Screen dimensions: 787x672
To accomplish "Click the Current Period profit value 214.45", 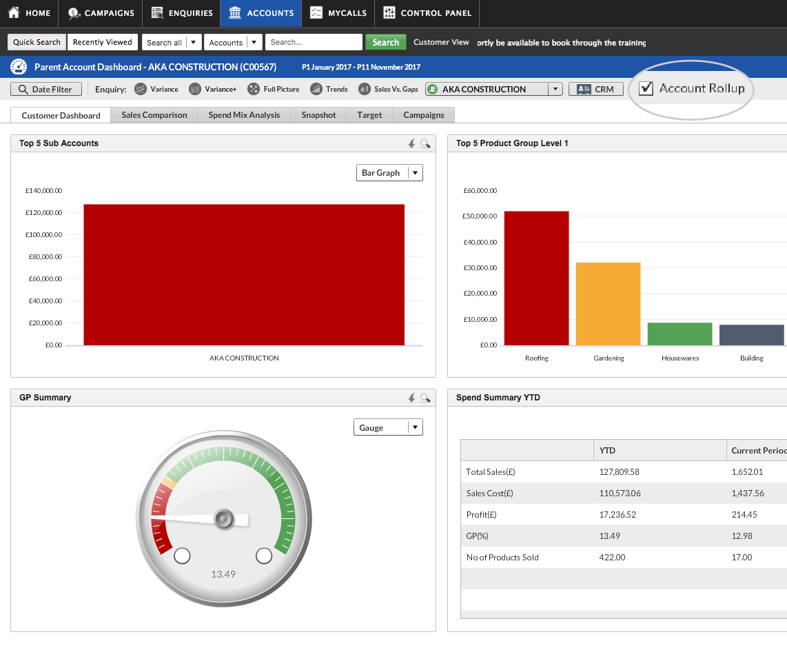I will point(744,514).
